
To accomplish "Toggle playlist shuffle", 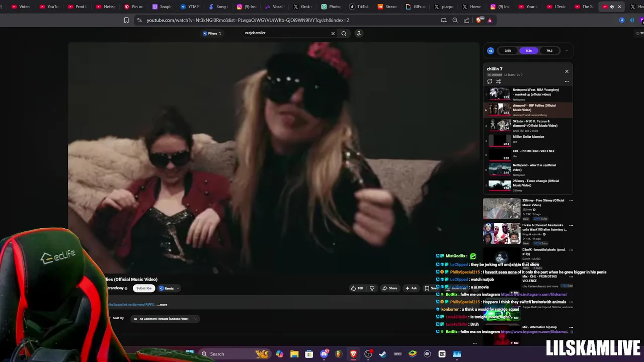I will 498,81.
